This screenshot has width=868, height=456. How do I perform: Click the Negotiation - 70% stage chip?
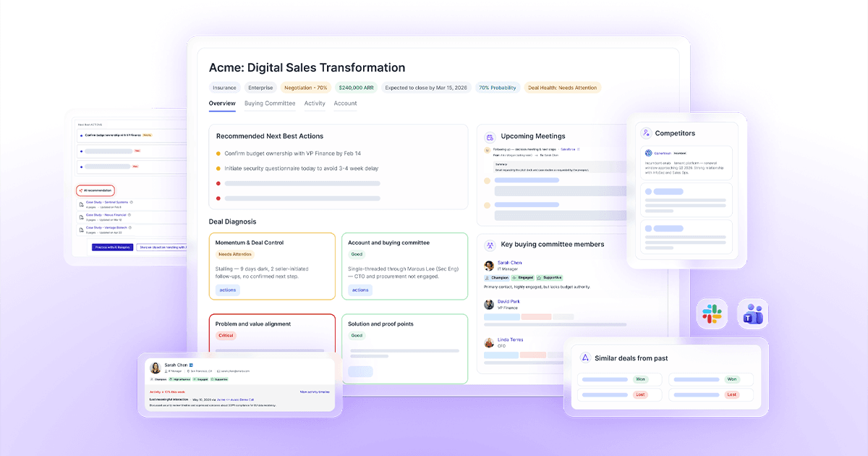coord(306,88)
